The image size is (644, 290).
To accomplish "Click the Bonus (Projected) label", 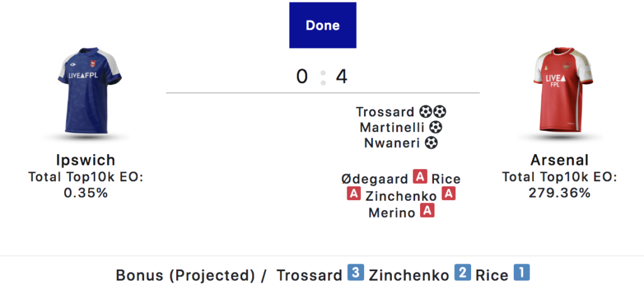I will [186, 275].
